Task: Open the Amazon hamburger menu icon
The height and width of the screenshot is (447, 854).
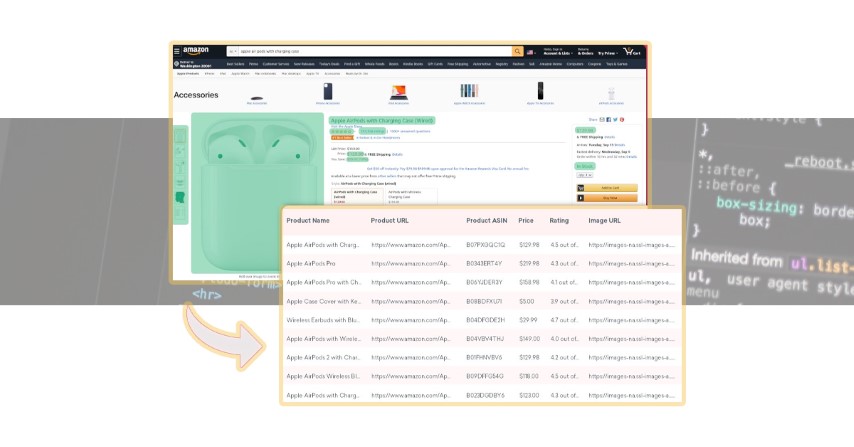Action: [x=176, y=51]
